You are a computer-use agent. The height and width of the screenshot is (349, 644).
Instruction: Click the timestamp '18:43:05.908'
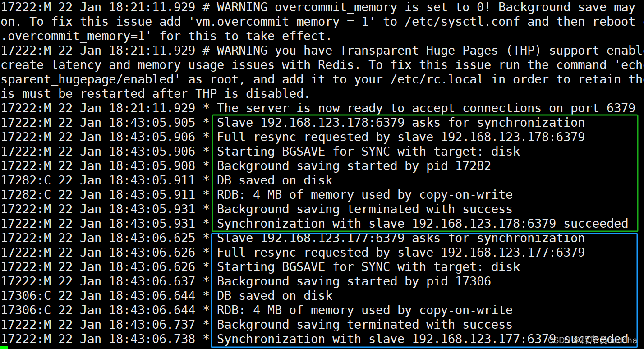click(152, 166)
